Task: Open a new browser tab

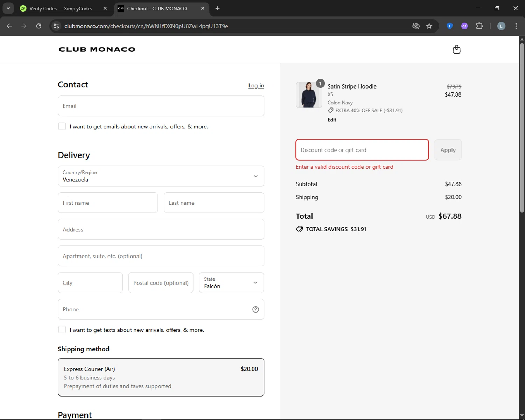Action: pos(217,8)
